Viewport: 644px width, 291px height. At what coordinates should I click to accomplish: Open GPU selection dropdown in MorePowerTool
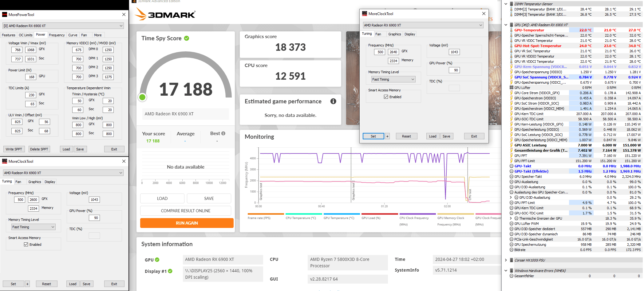click(63, 26)
